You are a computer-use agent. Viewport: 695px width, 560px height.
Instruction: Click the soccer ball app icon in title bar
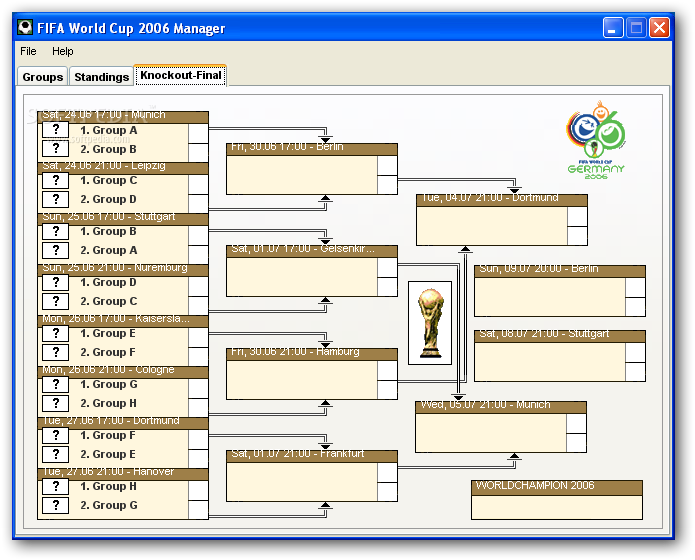pyautogui.click(x=25, y=27)
